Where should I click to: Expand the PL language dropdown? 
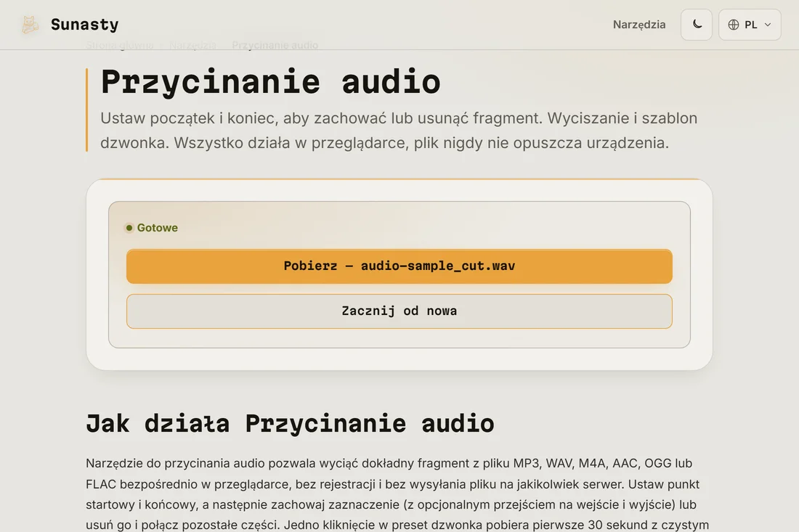point(750,25)
